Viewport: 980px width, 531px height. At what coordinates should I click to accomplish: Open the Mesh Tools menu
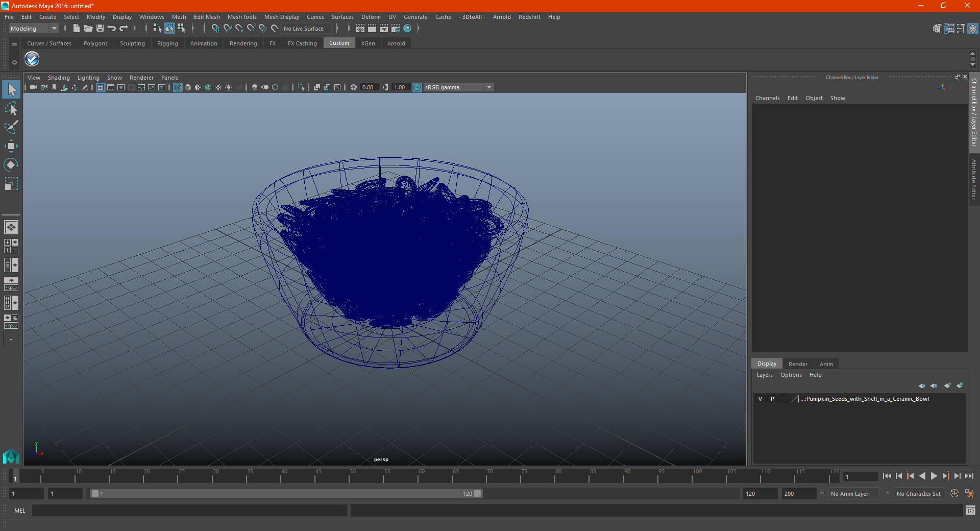click(x=242, y=17)
